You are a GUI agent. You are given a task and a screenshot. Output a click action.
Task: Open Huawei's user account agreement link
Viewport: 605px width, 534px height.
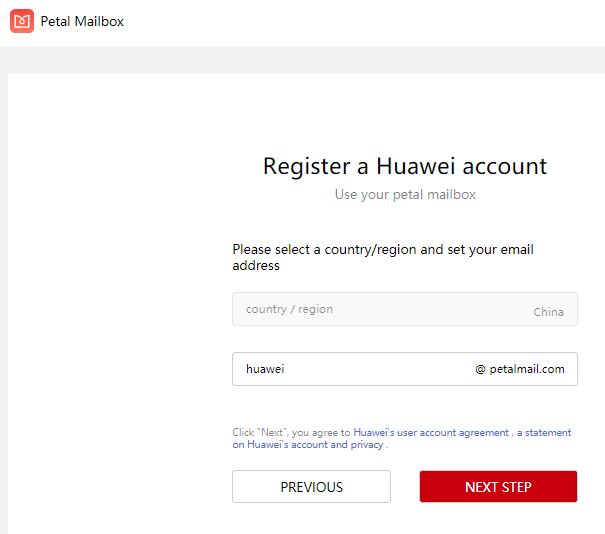pyautogui.click(x=431, y=433)
